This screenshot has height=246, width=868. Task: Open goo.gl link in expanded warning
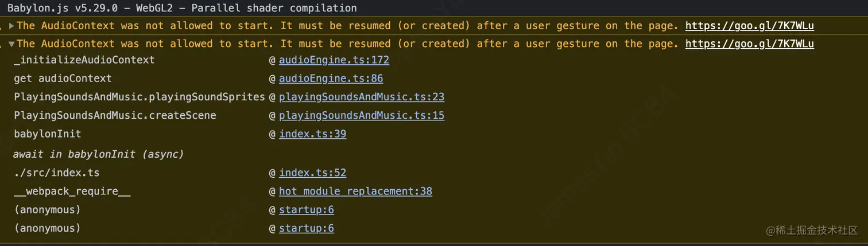click(x=749, y=44)
